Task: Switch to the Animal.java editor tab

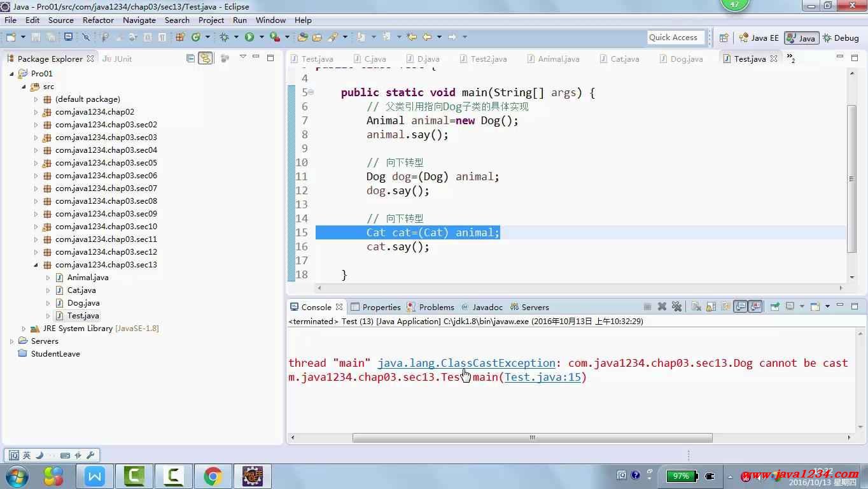Action: pos(553,59)
